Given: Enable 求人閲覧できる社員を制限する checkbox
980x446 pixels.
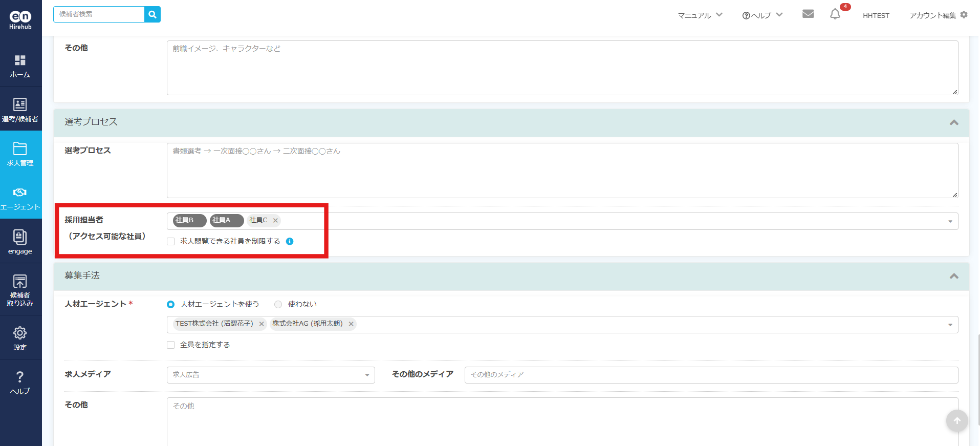Looking at the screenshot, I should pyautogui.click(x=171, y=242).
